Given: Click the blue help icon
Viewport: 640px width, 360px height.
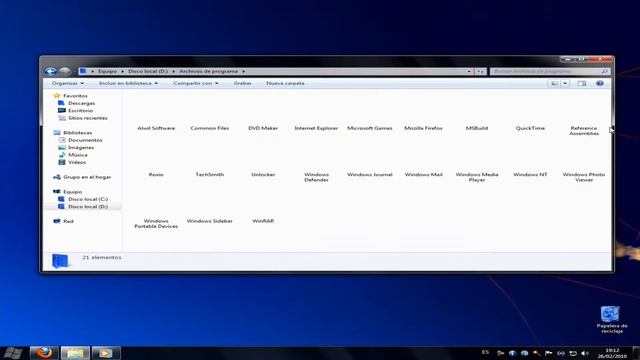Looking at the screenshot, I should pyautogui.click(x=600, y=83).
